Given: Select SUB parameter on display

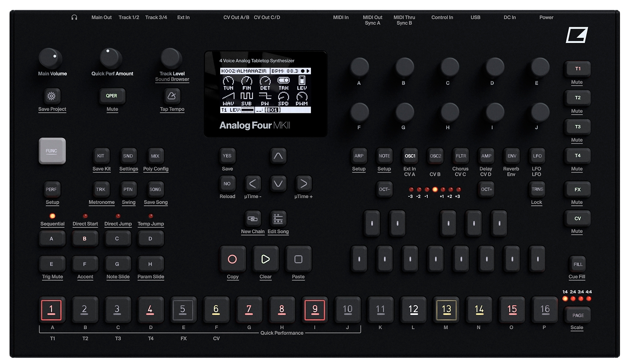Looking at the screenshot, I should click(x=247, y=99).
